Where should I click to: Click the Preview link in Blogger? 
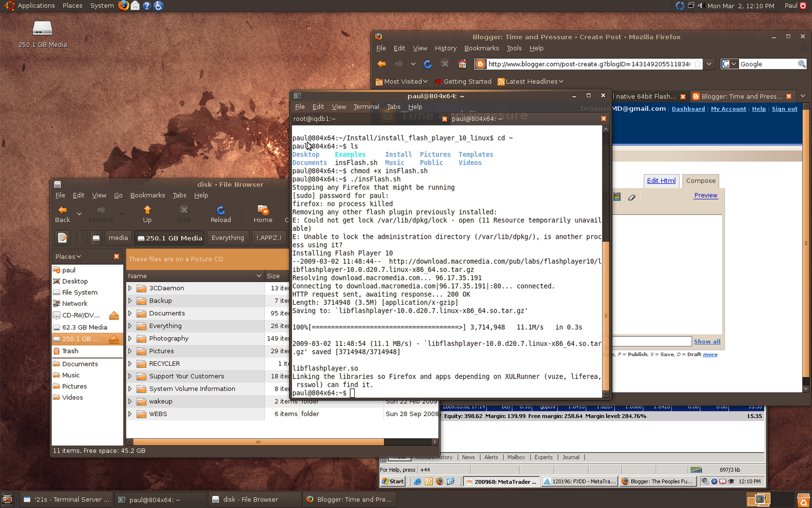click(x=705, y=195)
